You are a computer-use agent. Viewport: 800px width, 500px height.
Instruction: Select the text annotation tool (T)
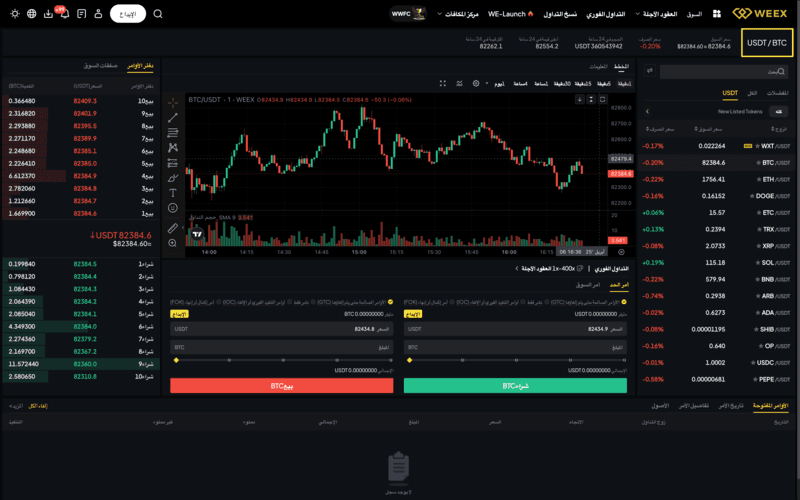pos(173,193)
